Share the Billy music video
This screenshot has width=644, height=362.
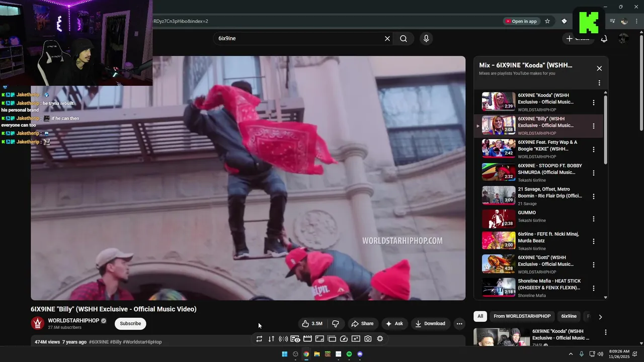pos(362,324)
